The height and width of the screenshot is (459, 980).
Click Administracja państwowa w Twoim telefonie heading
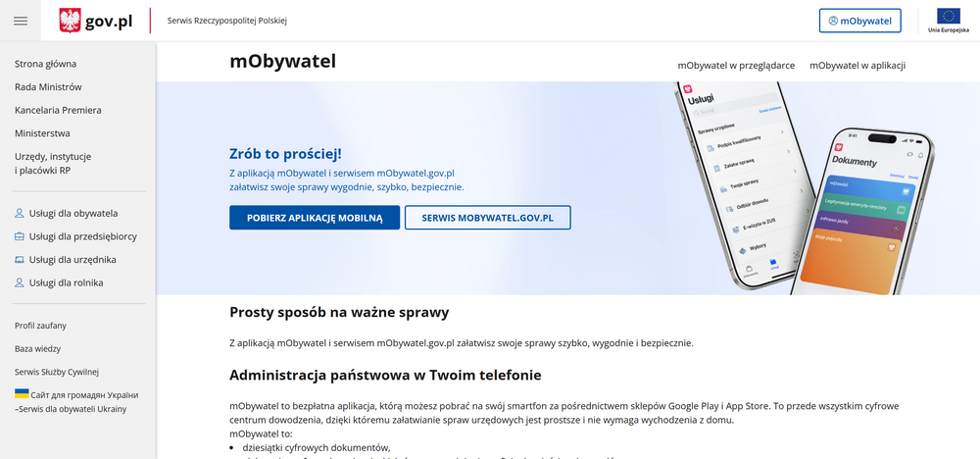tap(385, 376)
